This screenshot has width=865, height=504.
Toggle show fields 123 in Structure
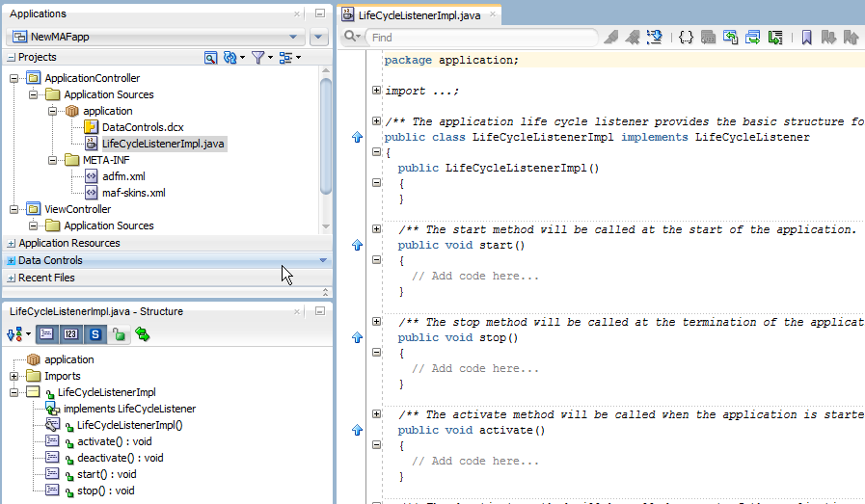[70, 334]
